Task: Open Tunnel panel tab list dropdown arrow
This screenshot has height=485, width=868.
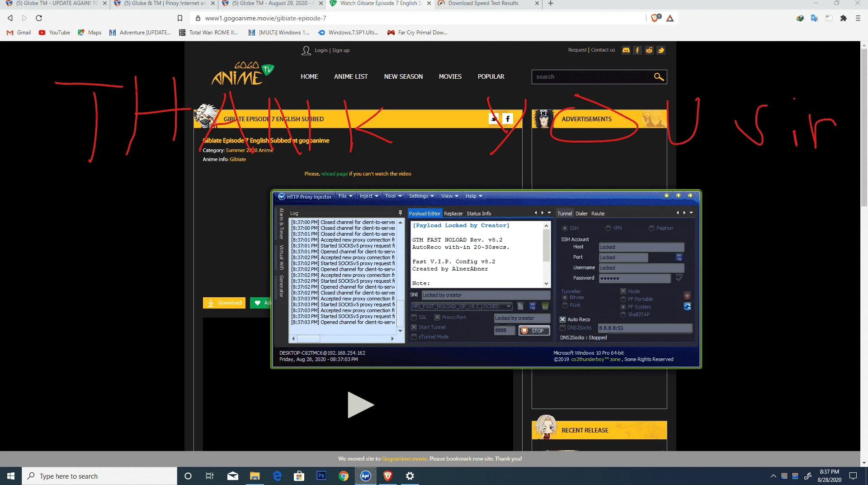Action: (691, 213)
